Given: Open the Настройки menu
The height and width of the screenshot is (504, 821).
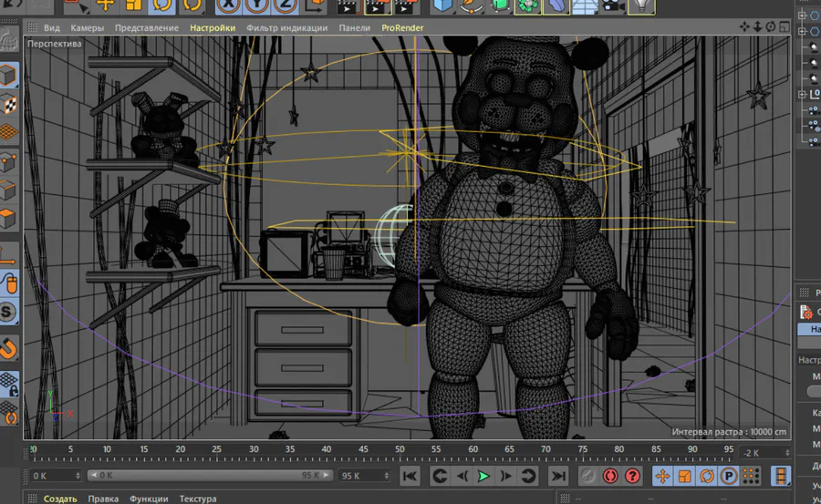Looking at the screenshot, I should (x=212, y=27).
